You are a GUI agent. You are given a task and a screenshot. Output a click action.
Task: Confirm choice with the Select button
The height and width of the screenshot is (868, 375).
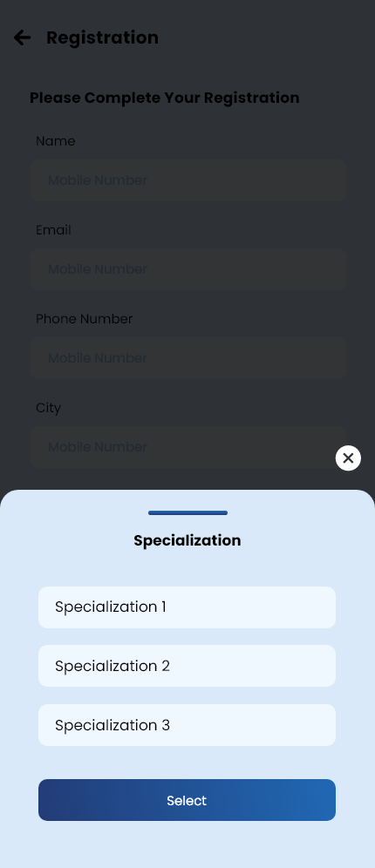[187, 801]
